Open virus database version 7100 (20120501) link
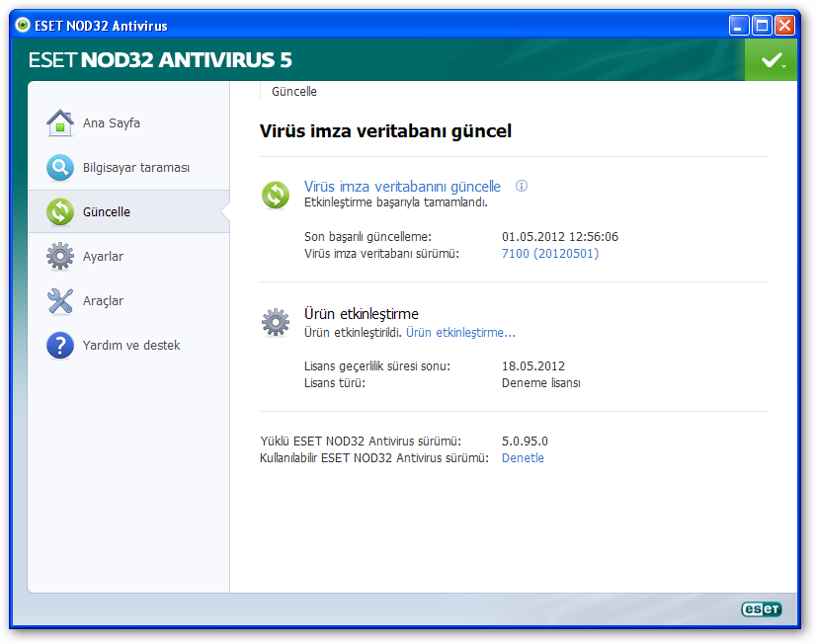This screenshot has height=644, width=816. [x=550, y=253]
